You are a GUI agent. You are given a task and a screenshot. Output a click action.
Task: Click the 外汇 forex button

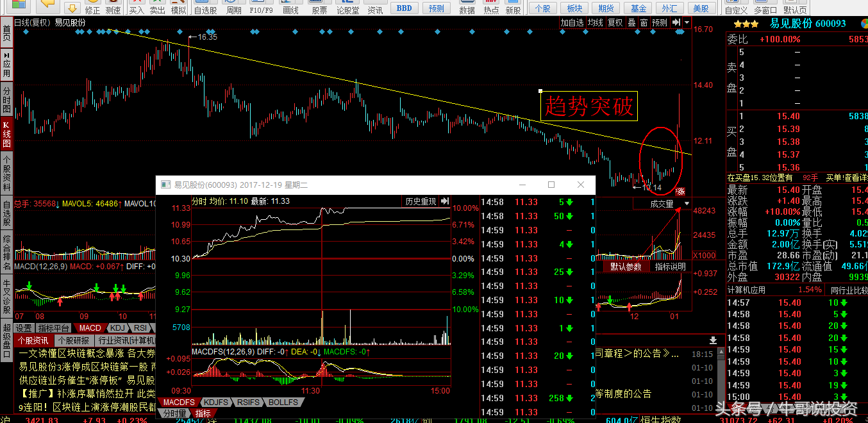click(x=669, y=8)
